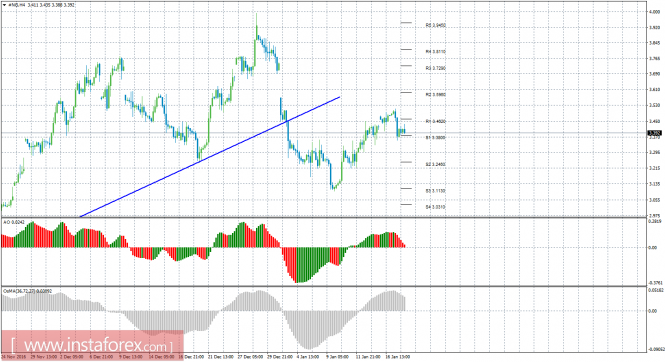Click the S2 support level label

[x=436, y=164]
